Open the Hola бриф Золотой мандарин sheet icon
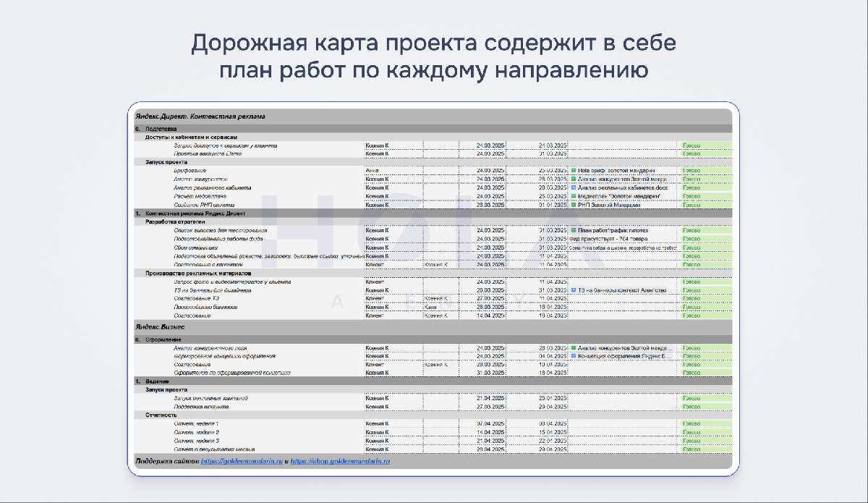The width and height of the screenshot is (868, 503). pos(574,171)
